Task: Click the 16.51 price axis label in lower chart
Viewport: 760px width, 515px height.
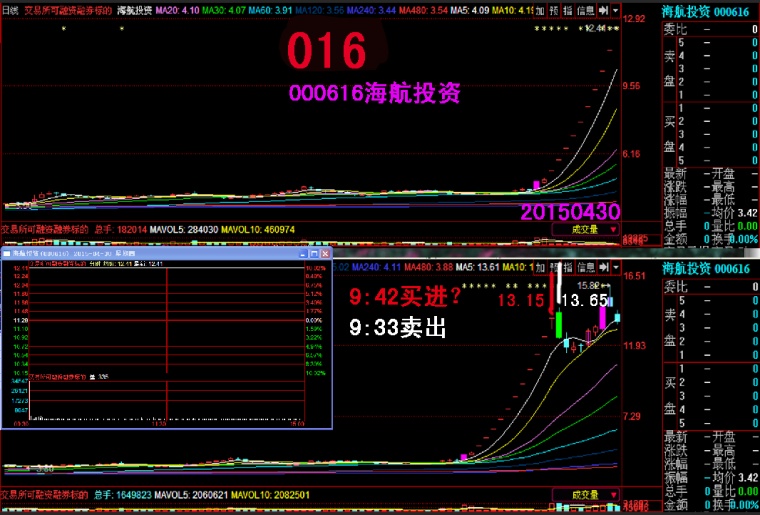Action: point(634,276)
